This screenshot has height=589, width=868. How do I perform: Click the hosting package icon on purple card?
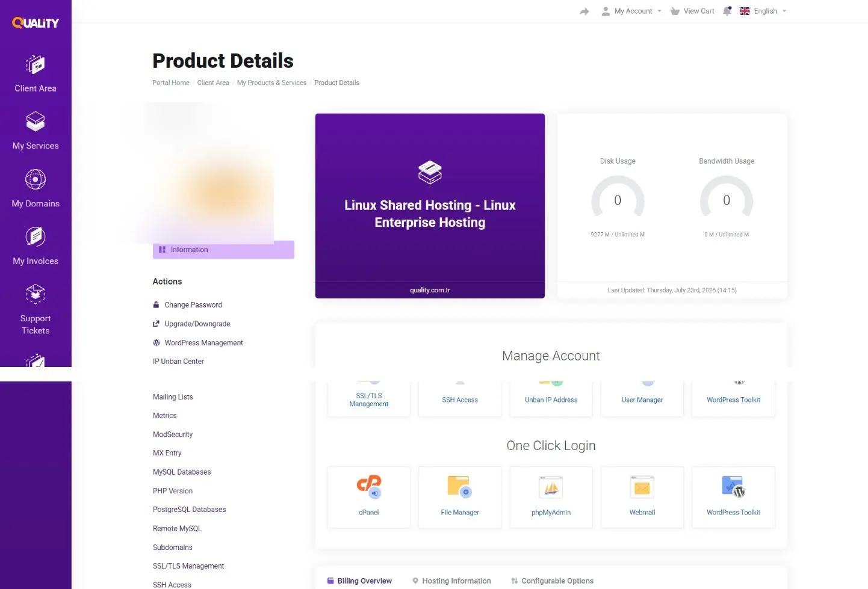(x=430, y=173)
